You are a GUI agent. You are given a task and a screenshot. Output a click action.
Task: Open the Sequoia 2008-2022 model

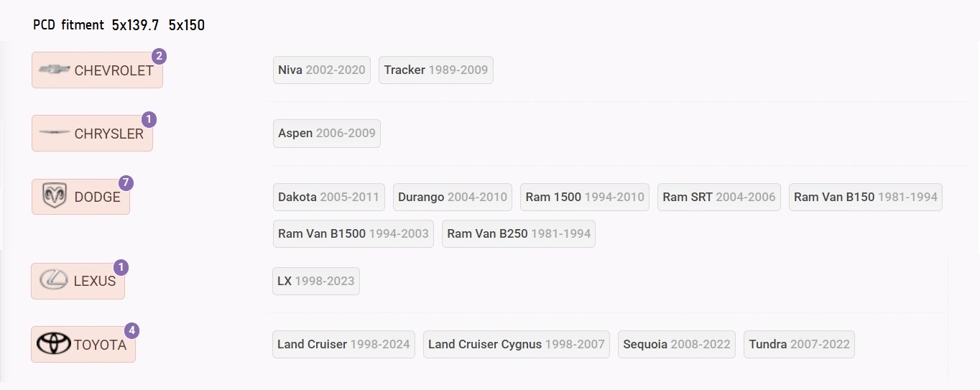click(677, 344)
